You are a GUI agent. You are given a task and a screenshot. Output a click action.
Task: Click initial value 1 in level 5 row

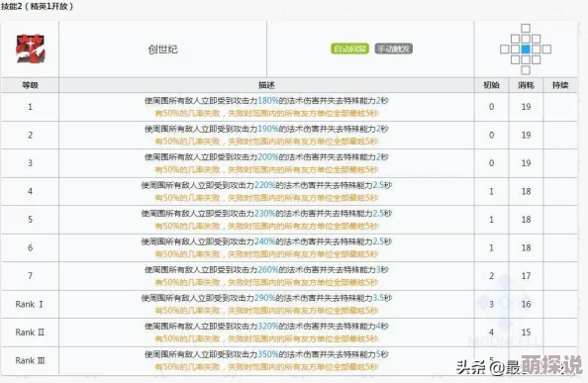(491, 220)
